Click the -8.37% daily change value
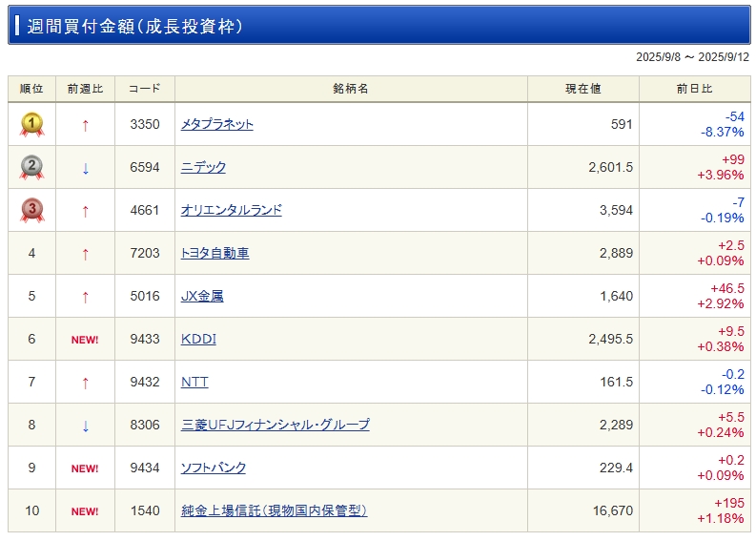Screen dimensions: 756x541 point(723,133)
